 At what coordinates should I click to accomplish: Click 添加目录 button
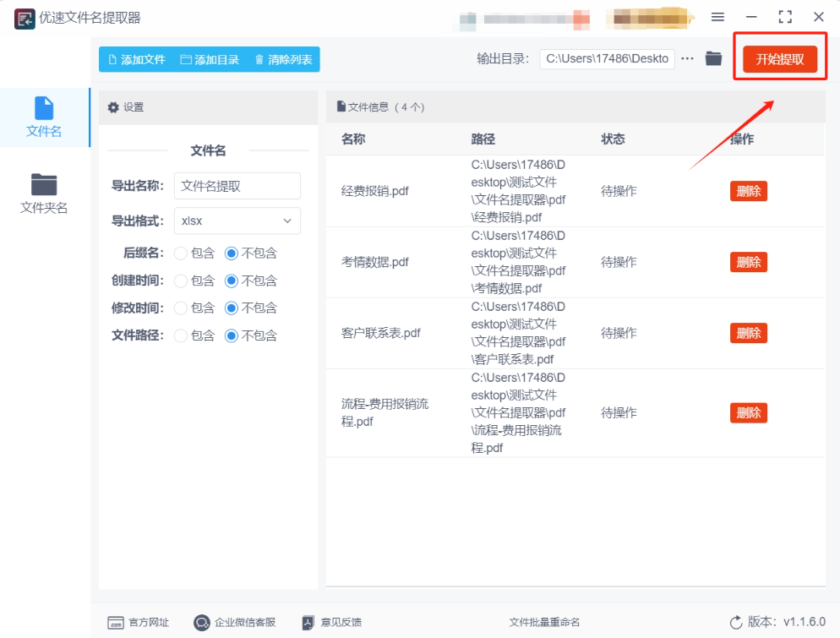click(x=210, y=59)
